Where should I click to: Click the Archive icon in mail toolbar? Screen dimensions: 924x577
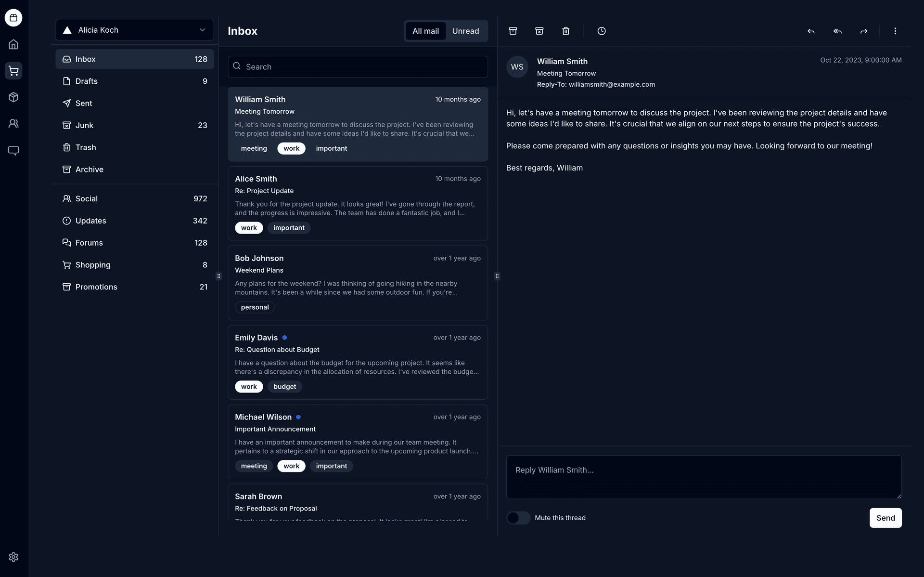[513, 31]
